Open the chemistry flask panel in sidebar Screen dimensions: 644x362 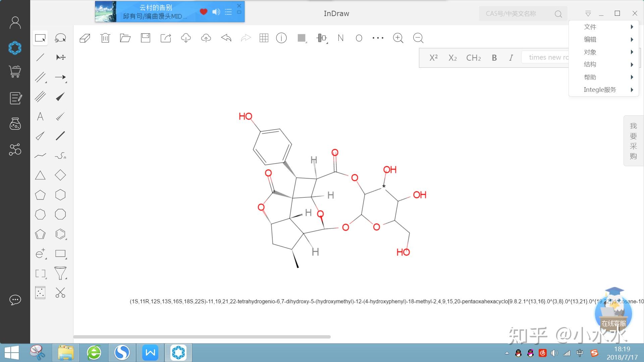pyautogui.click(x=15, y=124)
